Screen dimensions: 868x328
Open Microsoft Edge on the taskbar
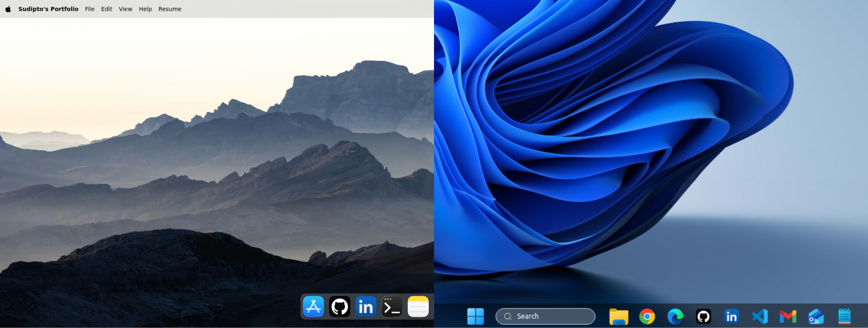tap(675, 316)
